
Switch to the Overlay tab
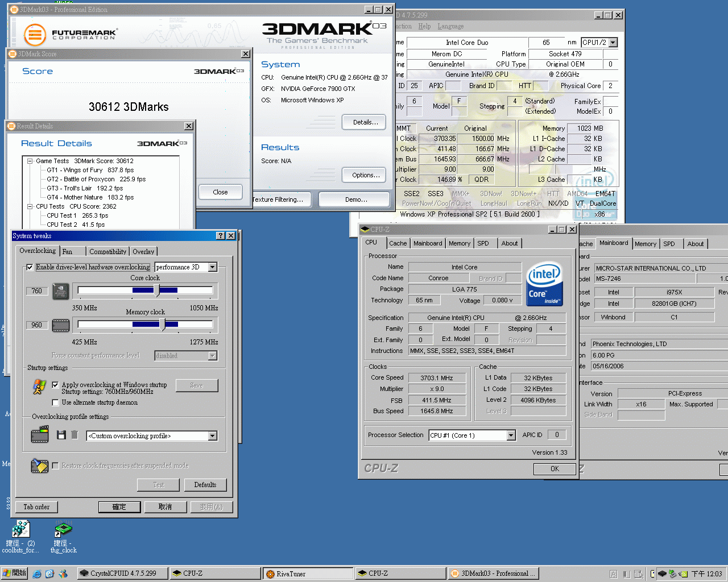143,251
